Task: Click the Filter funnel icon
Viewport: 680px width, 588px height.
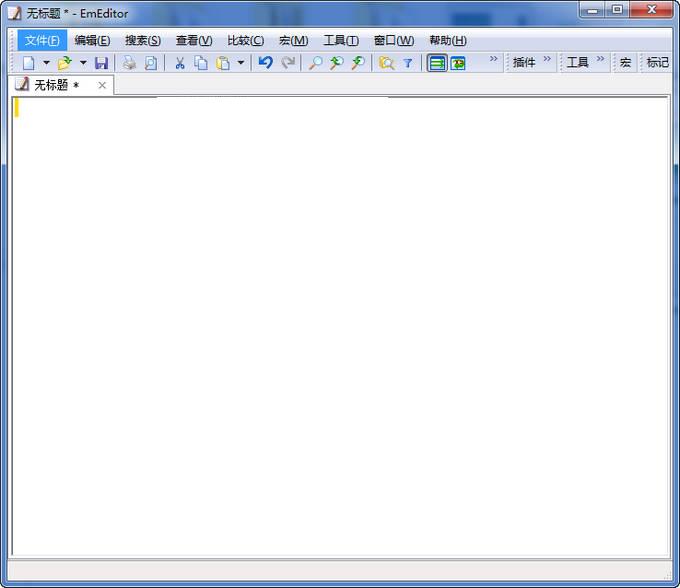Action: tap(407, 63)
